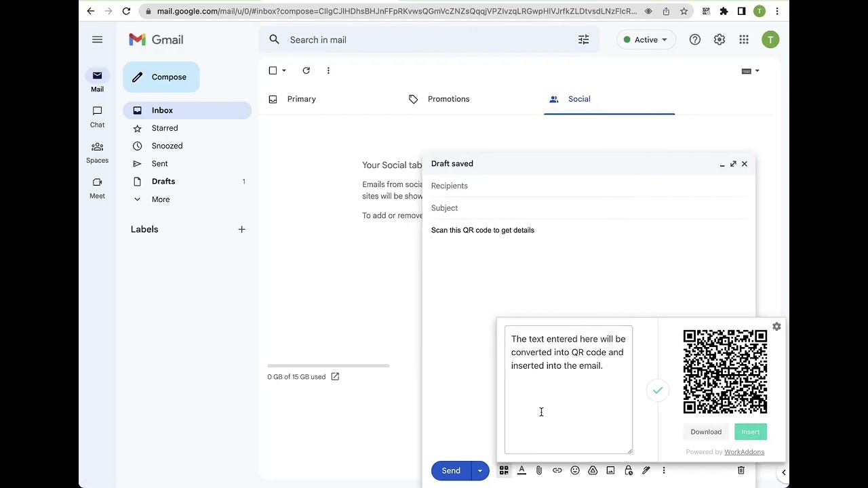Open the input tools keyboard dropdown

[x=751, y=71]
